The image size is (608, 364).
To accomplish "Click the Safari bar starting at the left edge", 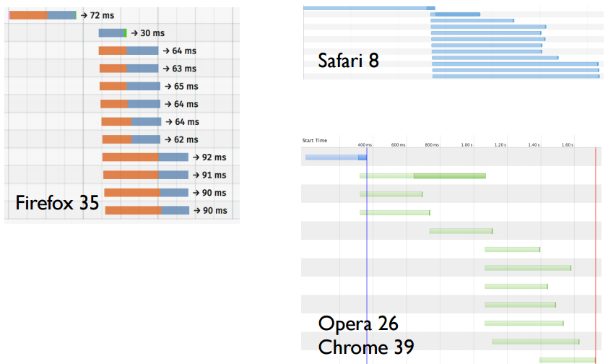I will coord(369,8).
